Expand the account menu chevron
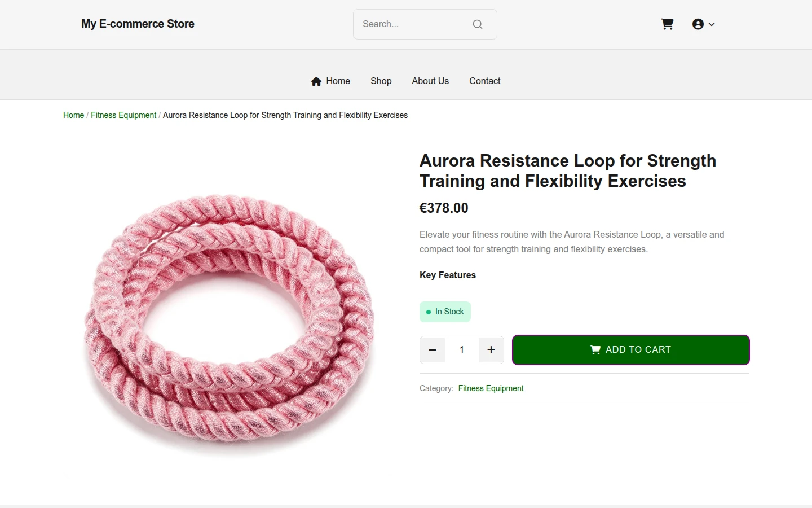Viewport: 812px width, 508px height. [712, 24]
